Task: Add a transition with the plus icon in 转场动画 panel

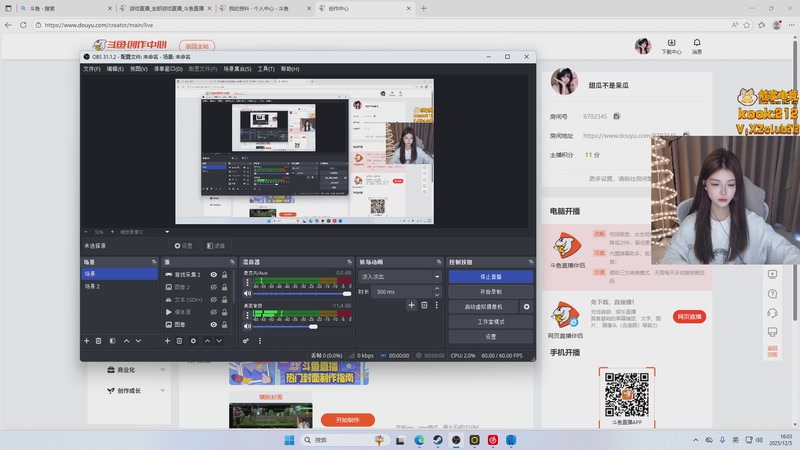Action: tap(412, 305)
